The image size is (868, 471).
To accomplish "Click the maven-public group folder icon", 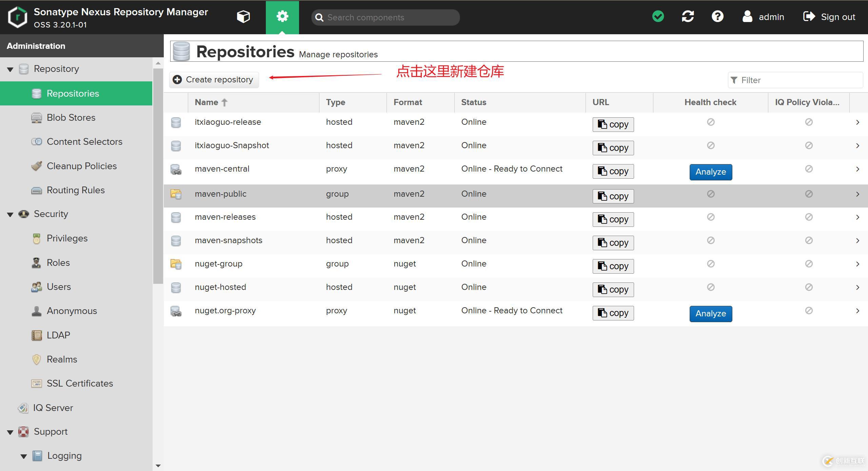I will click(x=176, y=194).
